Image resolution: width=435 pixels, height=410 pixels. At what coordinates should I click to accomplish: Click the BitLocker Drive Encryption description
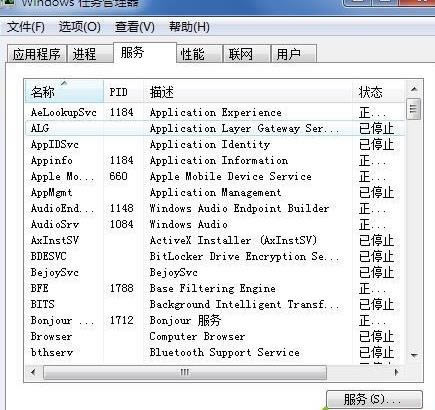click(x=244, y=256)
